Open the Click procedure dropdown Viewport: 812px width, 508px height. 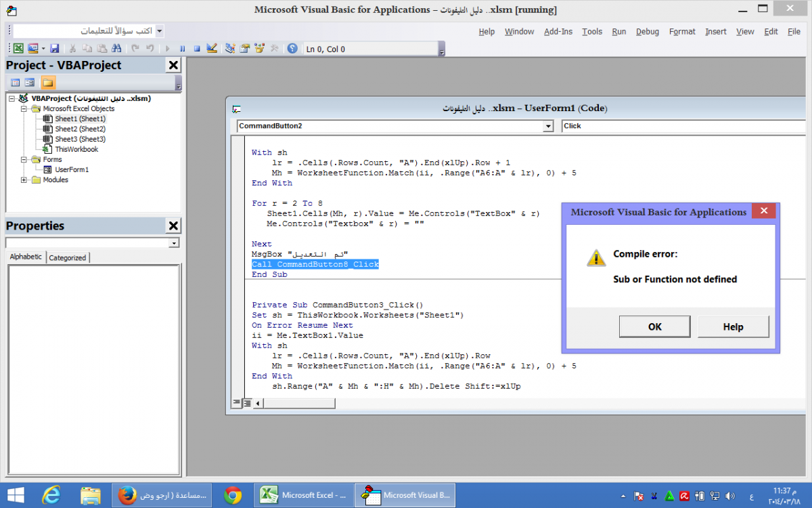[x=683, y=126]
